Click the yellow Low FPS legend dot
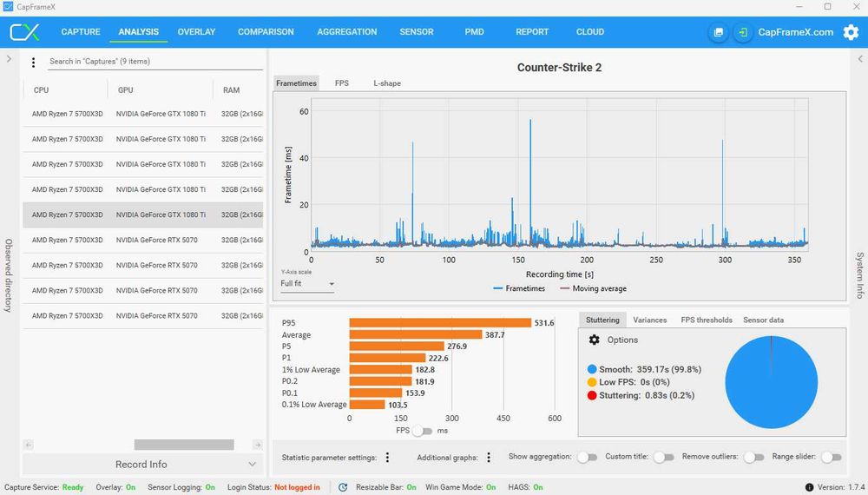 click(592, 382)
